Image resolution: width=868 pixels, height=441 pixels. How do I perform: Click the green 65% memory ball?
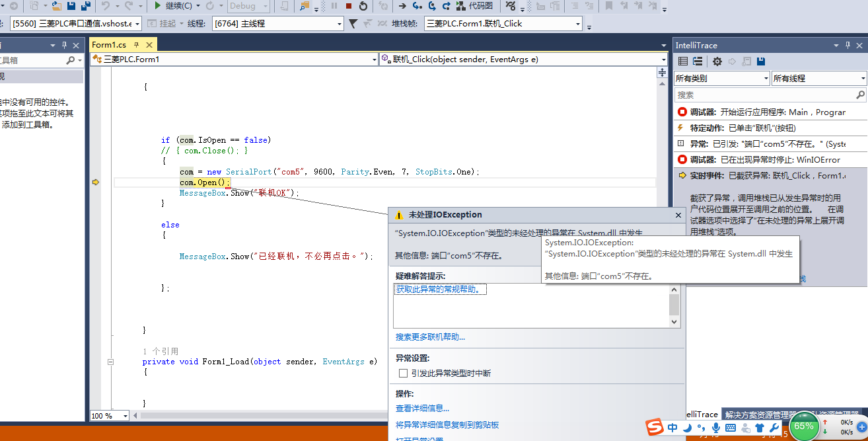point(804,426)
